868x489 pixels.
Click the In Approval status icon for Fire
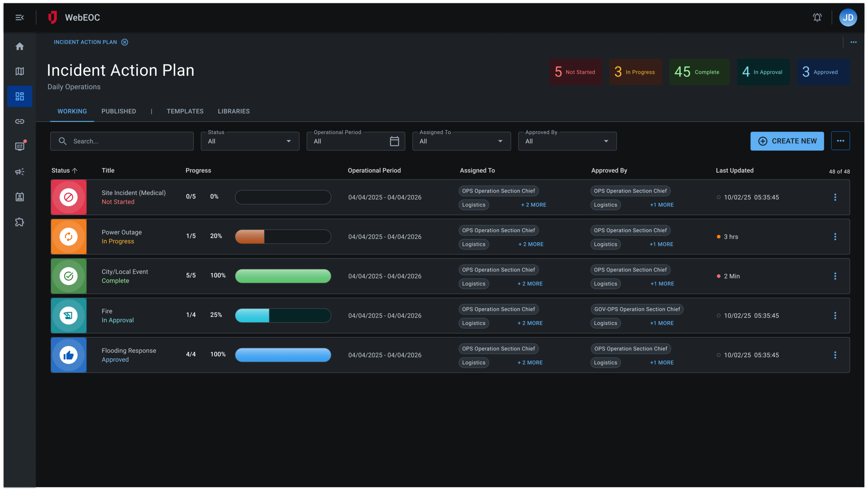[x=68, y=315]
